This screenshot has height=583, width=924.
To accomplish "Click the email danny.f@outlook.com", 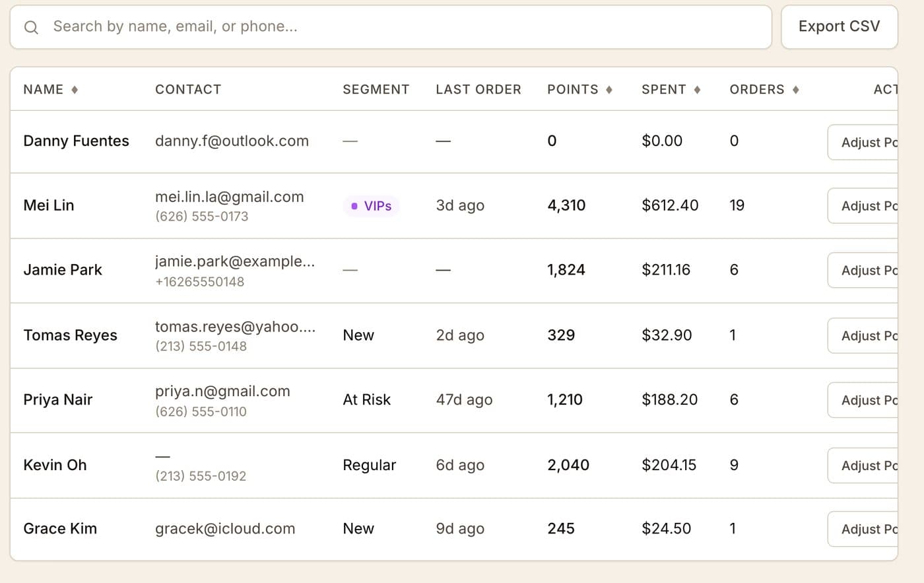I will (232, 141).
